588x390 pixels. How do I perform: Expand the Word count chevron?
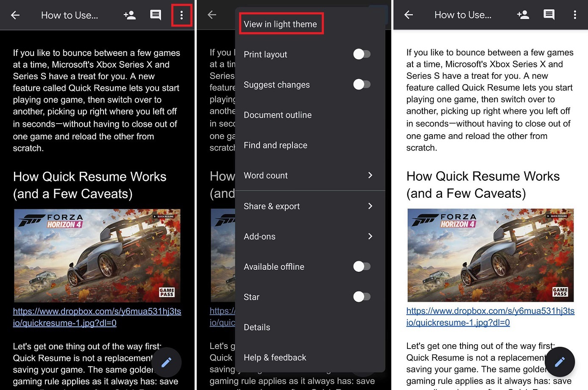point(370,175)
